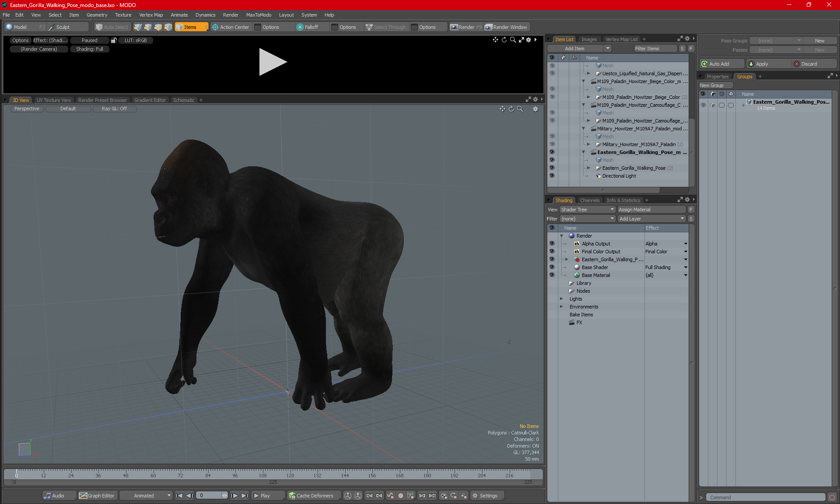Click the Auto Add icon button
Viewport: 840px width, 504px height.
pyautogui.click(x=704, y=64)
